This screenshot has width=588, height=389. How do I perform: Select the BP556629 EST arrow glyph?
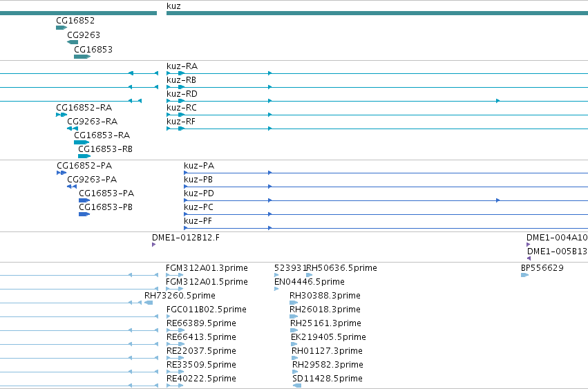point(524,275)
